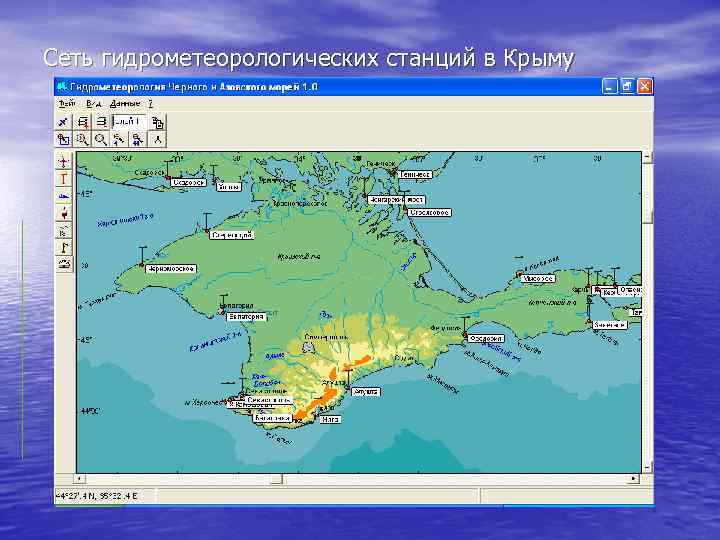
Task: Click the Хорлы station label
Action: [228, 187]
